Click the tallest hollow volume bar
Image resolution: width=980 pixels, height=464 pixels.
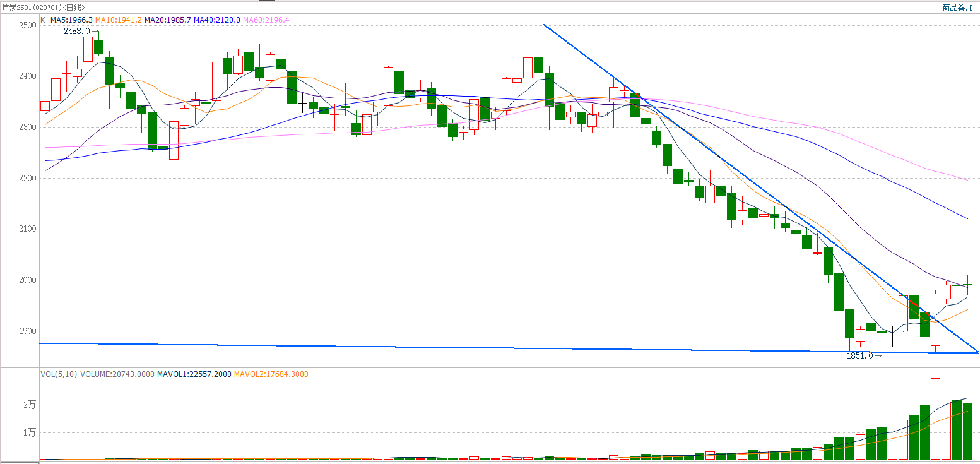935,419
